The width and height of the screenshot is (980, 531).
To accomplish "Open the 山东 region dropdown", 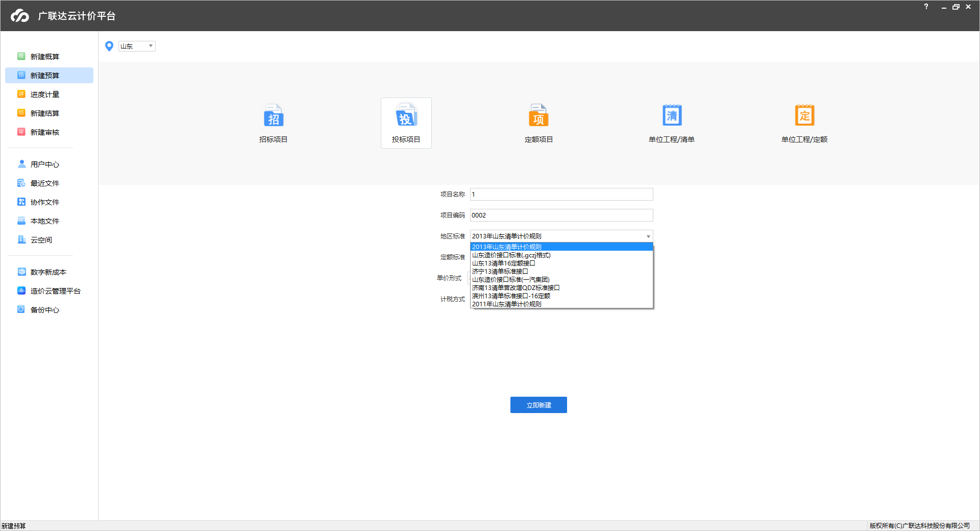I will [137, 46].
